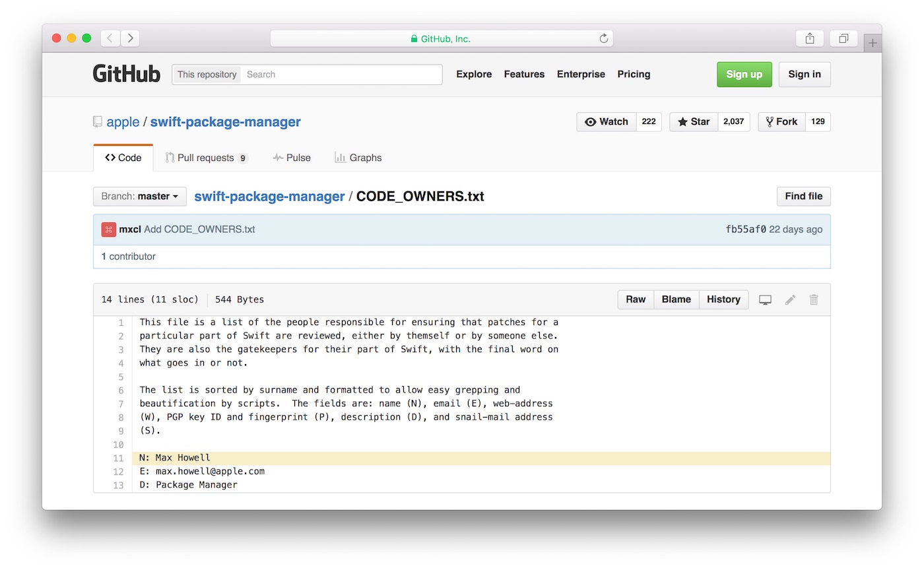Click the trash delete file icon
Screen dimensions: 924x570
[x=814, y=300]
